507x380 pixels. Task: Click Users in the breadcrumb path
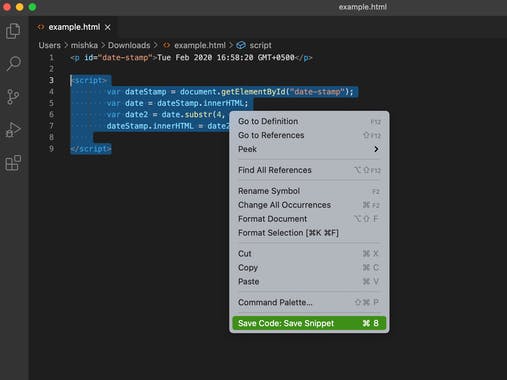click(x=49, y=45)
